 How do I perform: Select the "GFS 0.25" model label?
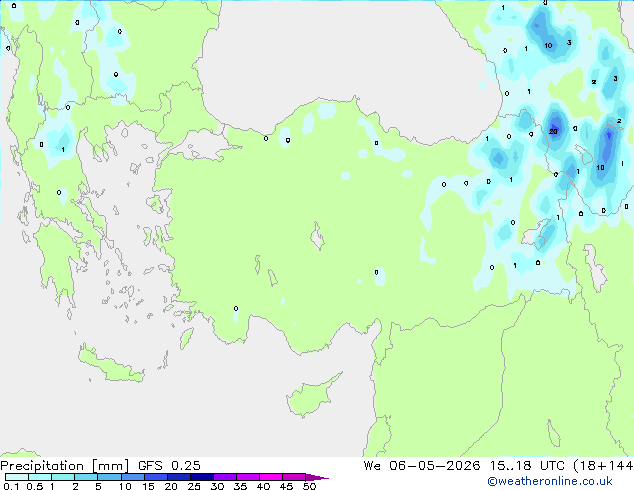click(169, 466)
